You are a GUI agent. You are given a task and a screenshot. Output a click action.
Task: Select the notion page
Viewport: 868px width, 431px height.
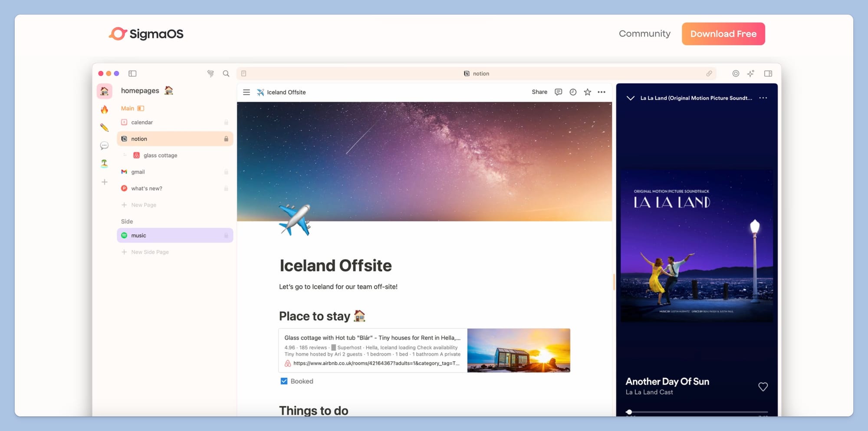[x=175, y=139]
